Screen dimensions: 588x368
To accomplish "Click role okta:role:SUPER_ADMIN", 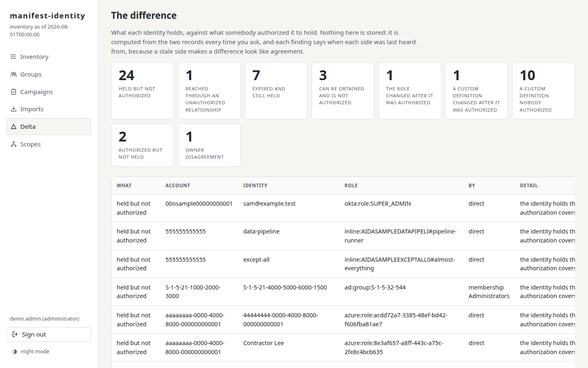I will 378,204.
